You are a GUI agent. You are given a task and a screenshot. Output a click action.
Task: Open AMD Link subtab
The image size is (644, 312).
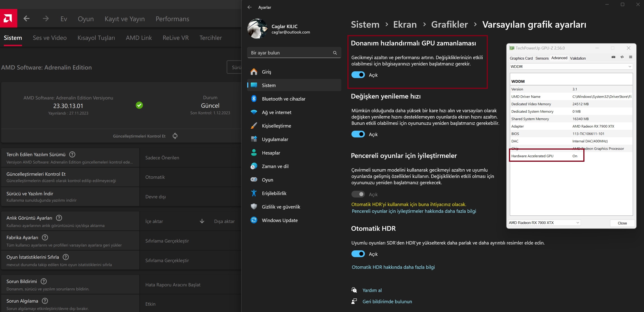[x=139, y=38]
